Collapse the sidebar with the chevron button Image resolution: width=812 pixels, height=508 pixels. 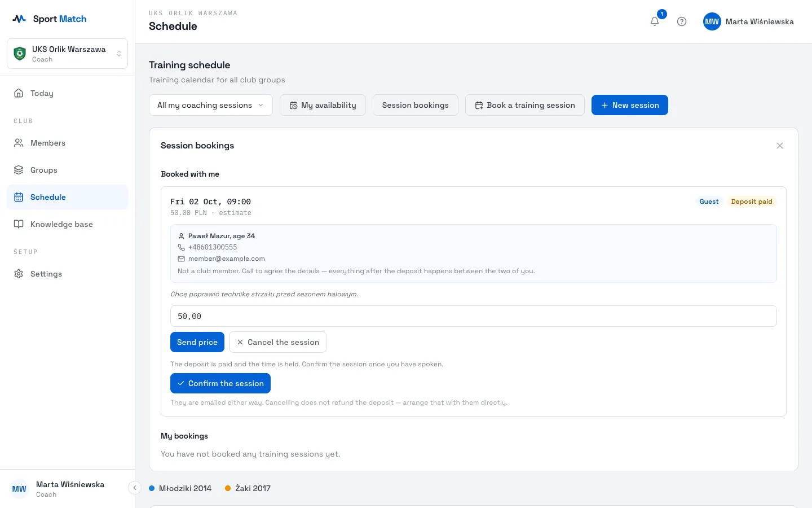[x=135, y=488]
